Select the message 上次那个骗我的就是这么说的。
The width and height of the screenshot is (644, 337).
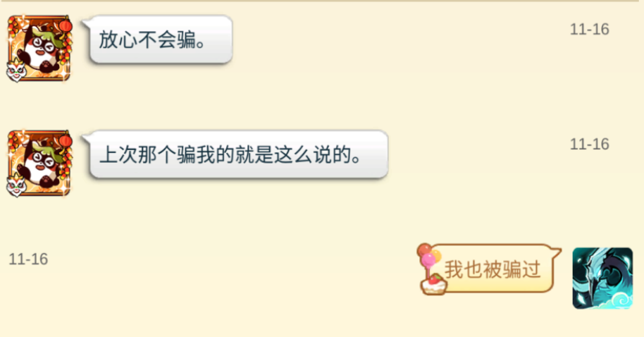(235, 155)
